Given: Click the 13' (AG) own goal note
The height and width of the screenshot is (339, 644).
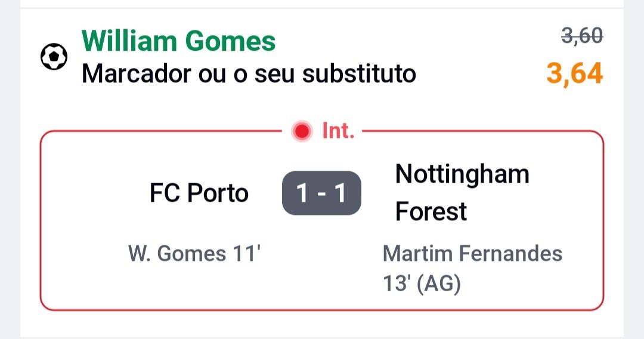Looking at the screenshot, I should 422,284.
